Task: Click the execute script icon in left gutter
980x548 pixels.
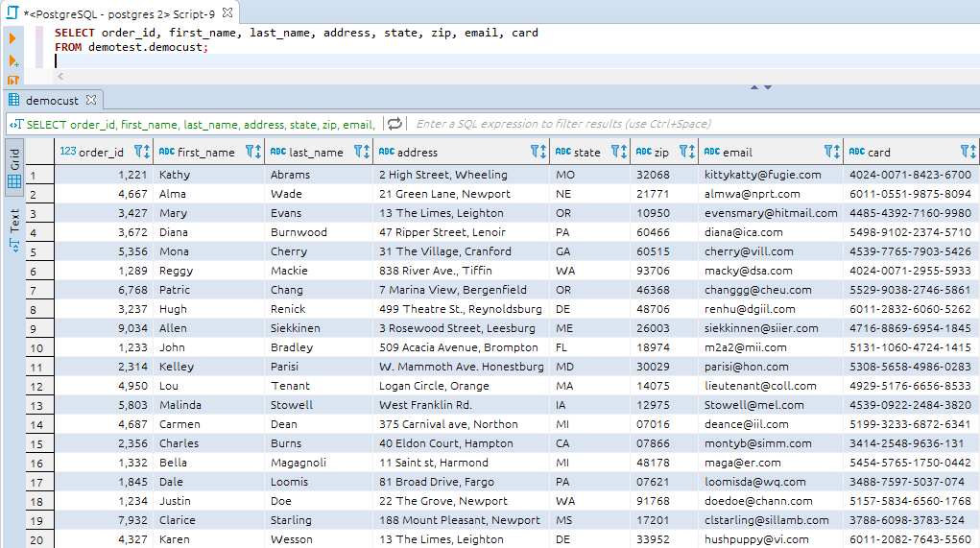Action: (12, 80)
